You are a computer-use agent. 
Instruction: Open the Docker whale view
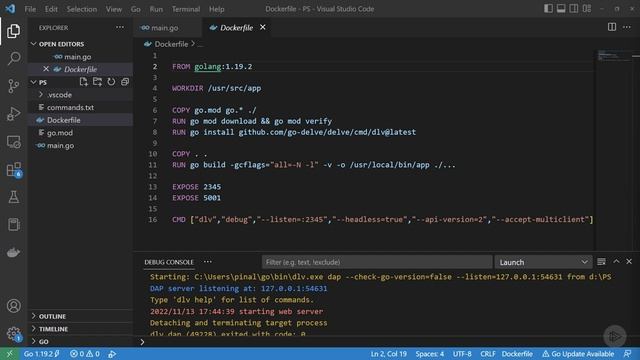click(13, 252)
